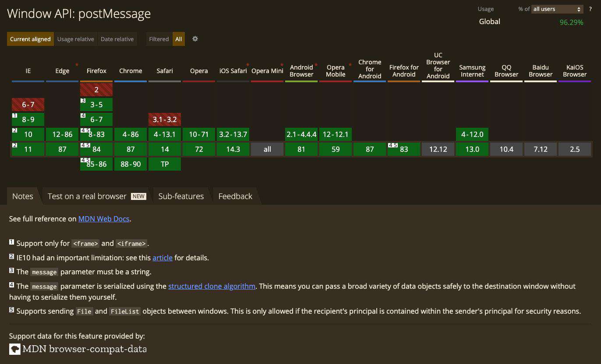
Task: Switch to the Sub-features tab
Action: point(181,196)
